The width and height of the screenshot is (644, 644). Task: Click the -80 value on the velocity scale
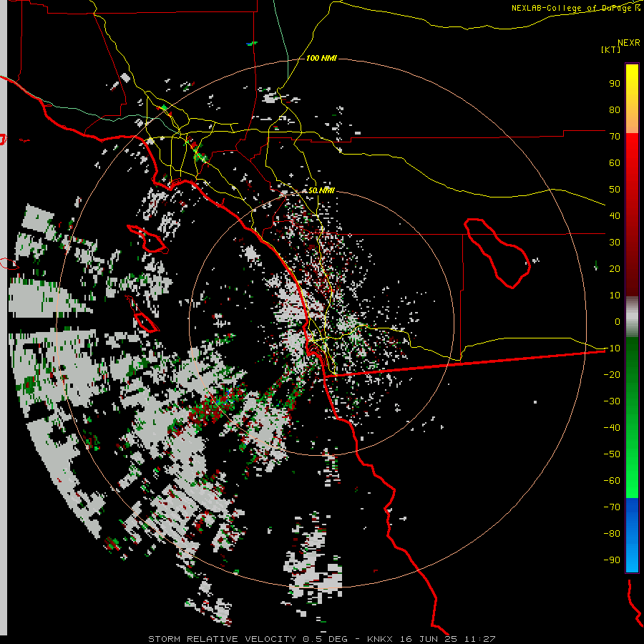pyautogui.click(x=612, y=534)
